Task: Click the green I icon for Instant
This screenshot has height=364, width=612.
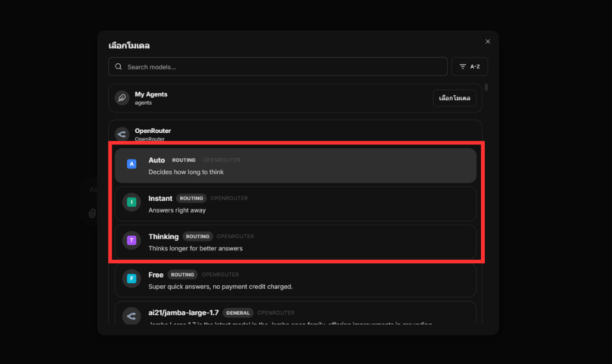Action: (x=132, y=202)
